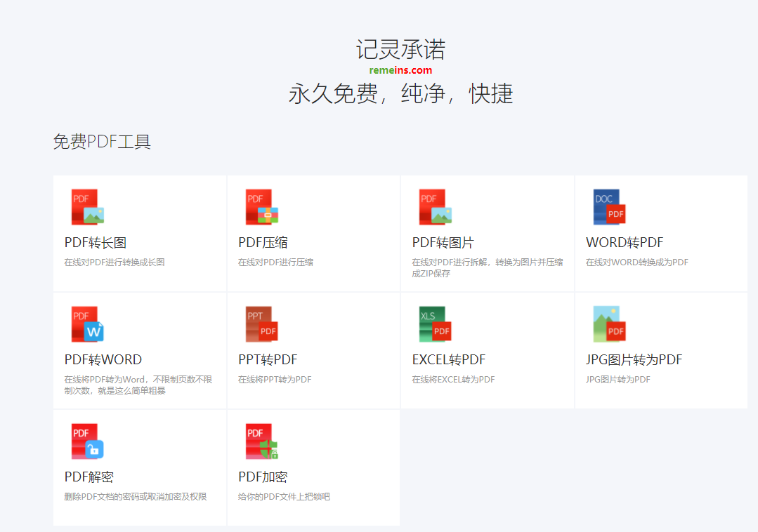Select the WORD转PDF title text
The width and height of the screenshot is (758, 532).
click(625, 243)
